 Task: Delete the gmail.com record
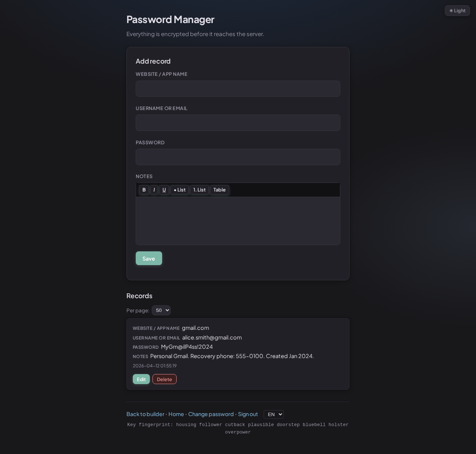[164, 379]
